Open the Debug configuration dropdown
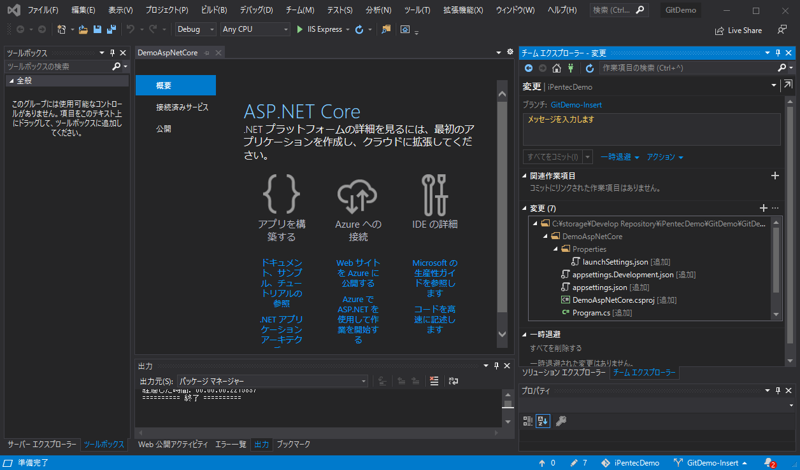The image size is (800, 470). (x=195, y=30)
